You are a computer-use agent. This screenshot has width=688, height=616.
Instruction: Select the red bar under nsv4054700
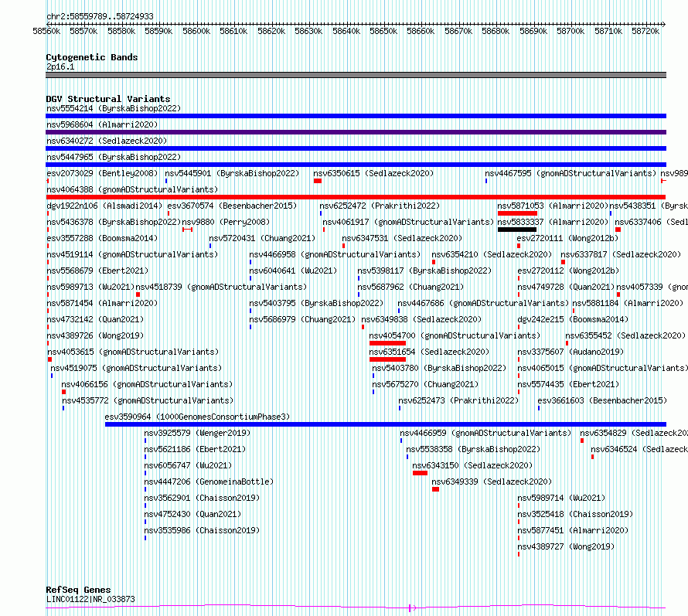pyautogui.click(x=387, y=343)
